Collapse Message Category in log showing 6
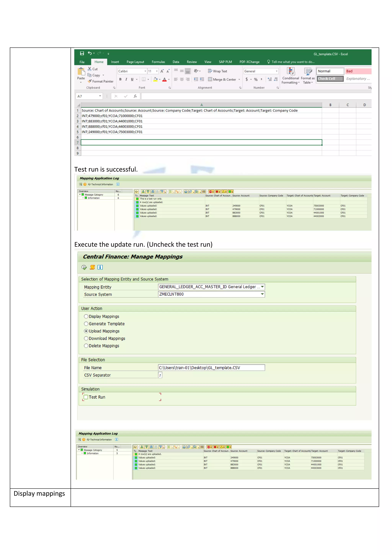392x555 pixels. tap(80, 195)
